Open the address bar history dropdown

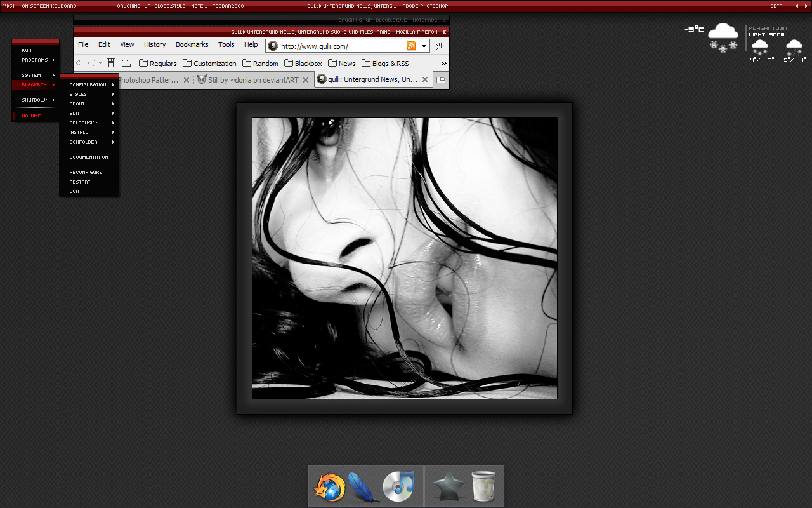[x=424, y=46]
